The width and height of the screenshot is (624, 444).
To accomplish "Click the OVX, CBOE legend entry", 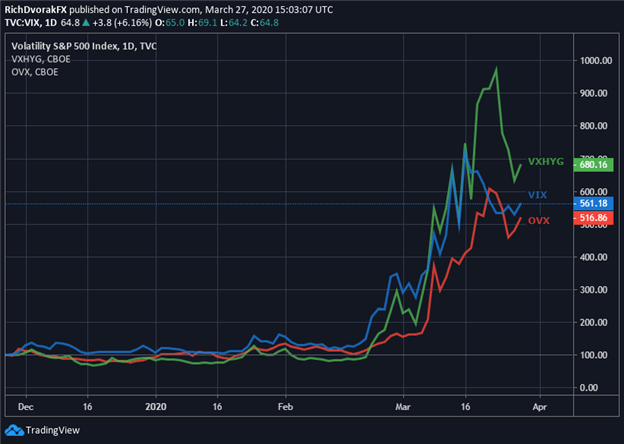I will pos(35,72).
